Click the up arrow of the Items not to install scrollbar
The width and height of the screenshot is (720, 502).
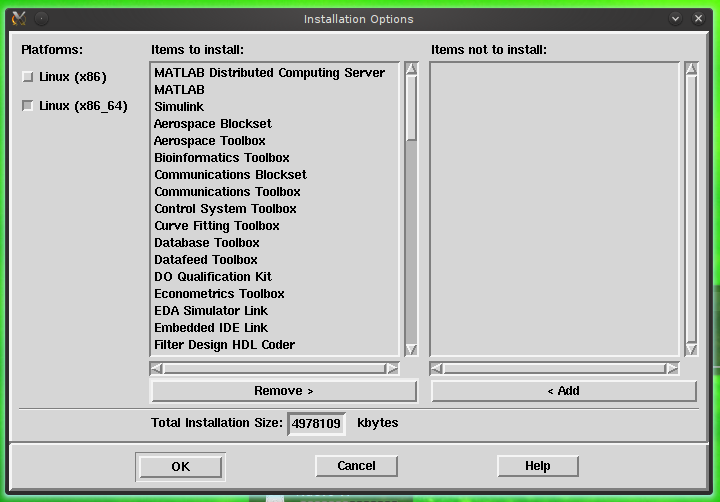[692, 69]
